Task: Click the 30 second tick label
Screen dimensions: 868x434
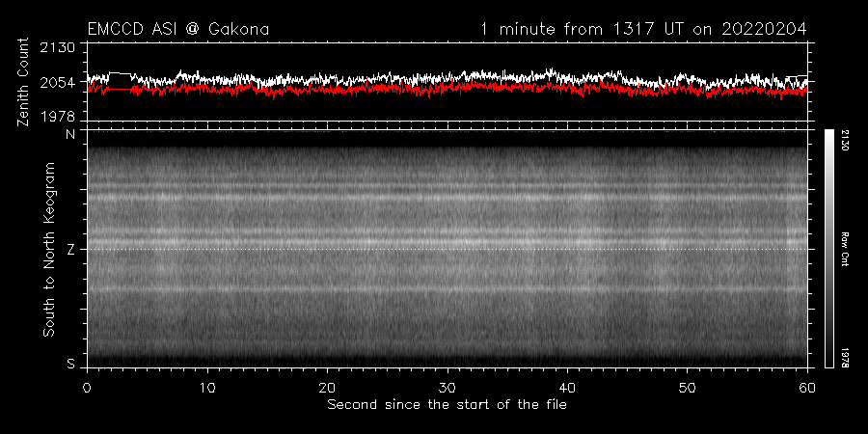Action: (x=448, y=387)
